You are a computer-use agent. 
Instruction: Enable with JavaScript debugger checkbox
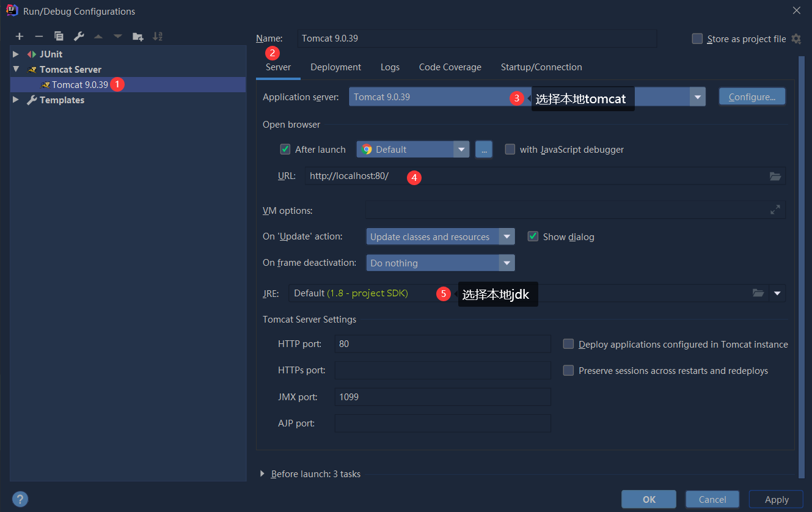[510, 149]
